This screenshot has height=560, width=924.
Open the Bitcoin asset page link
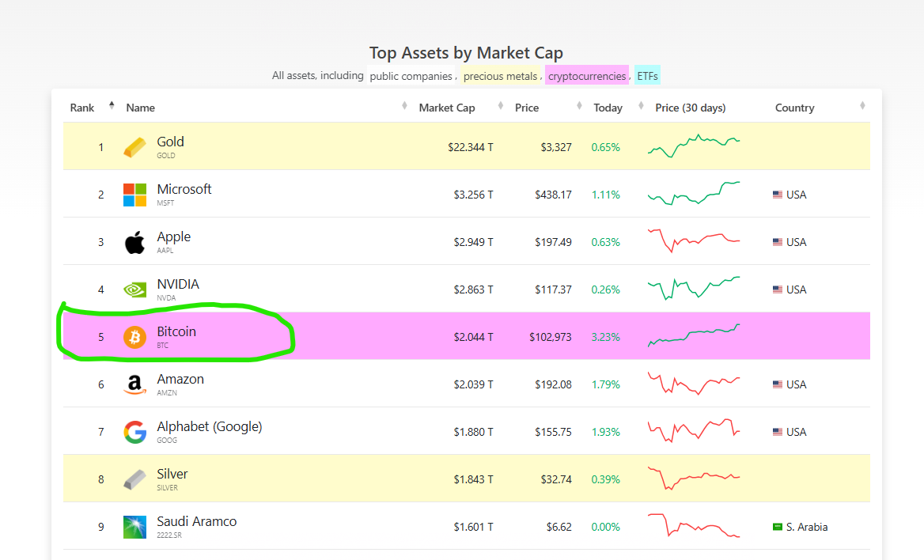click(176, 332)
